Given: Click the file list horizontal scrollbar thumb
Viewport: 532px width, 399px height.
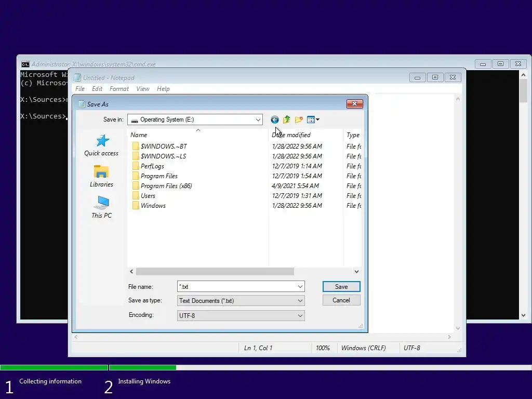Looking at the screenshot, I should pyautogui.click(x=215, y=271).
